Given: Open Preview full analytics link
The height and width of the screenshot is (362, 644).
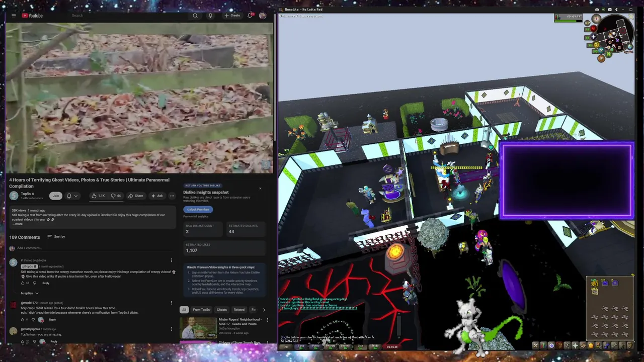Looking at the screenshot, I should click(196, 216).
